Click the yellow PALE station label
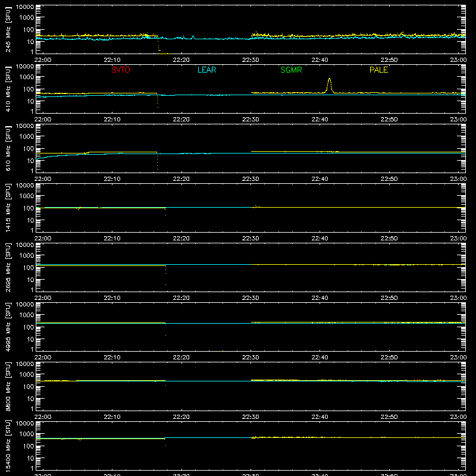This screenshot has height=476, width=476. click(378, 70)
